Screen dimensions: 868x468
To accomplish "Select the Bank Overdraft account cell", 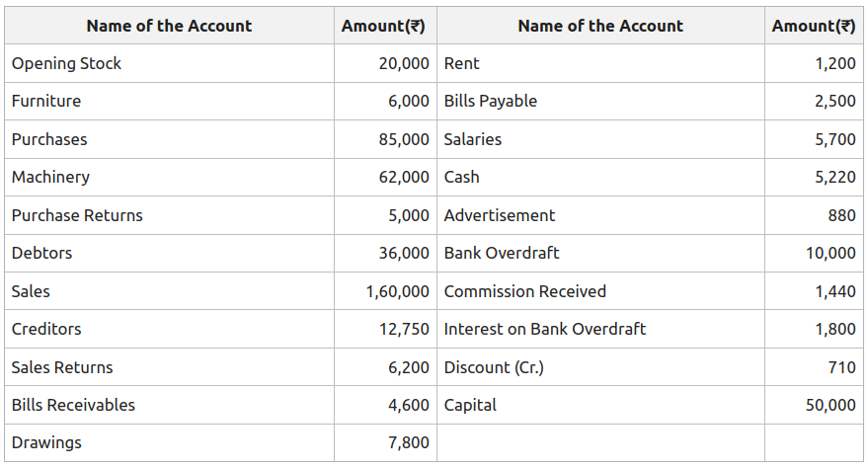I will [x=600, y=253].
